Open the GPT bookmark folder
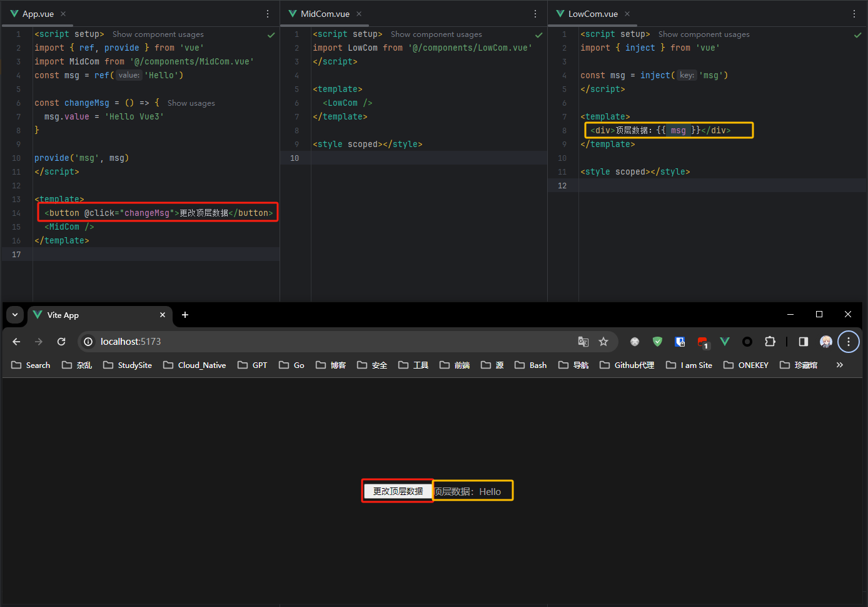Viewport: 868px width, 607px height. 253,365
